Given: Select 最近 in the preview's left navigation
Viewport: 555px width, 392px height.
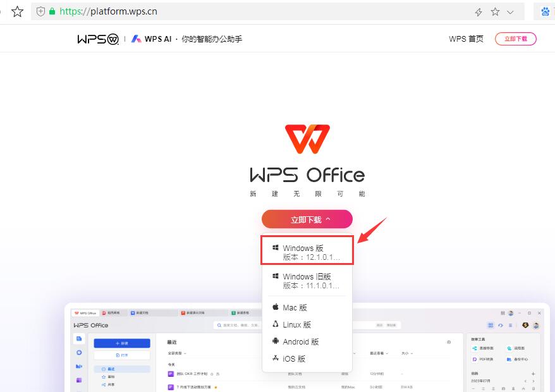Looking at the screenshot, I should click(x=122, y=369).
